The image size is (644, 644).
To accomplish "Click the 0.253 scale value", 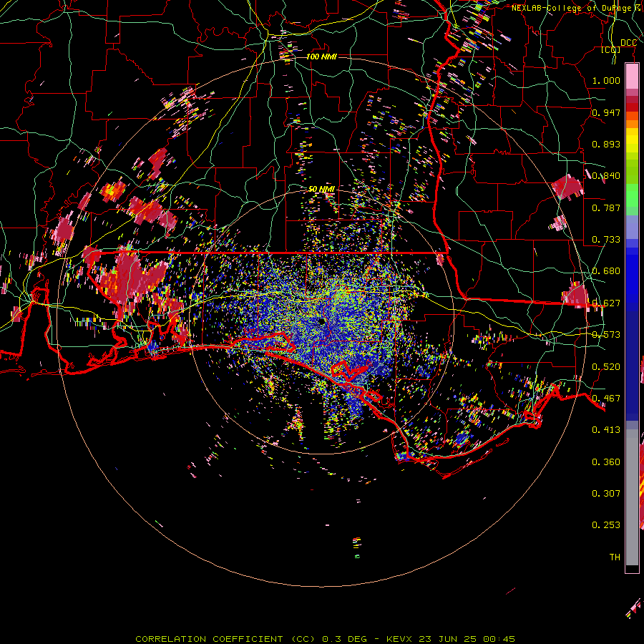I will 606,525.
